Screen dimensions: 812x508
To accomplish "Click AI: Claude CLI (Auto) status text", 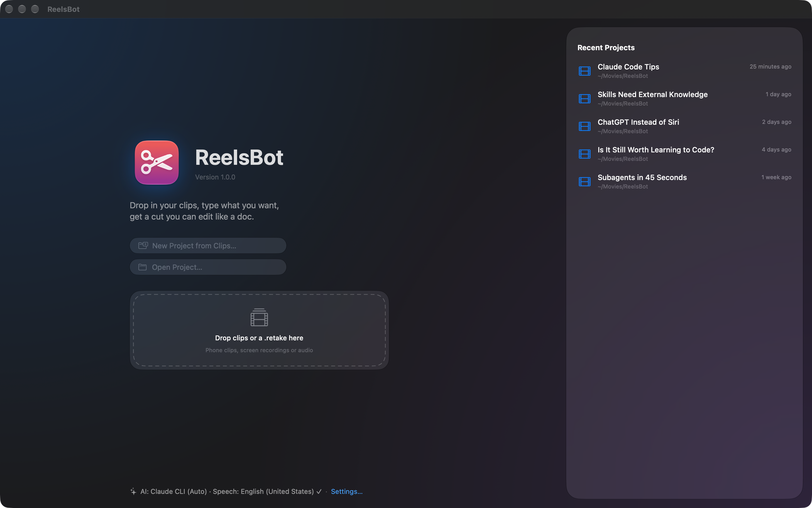I will (x=174, y=491).
